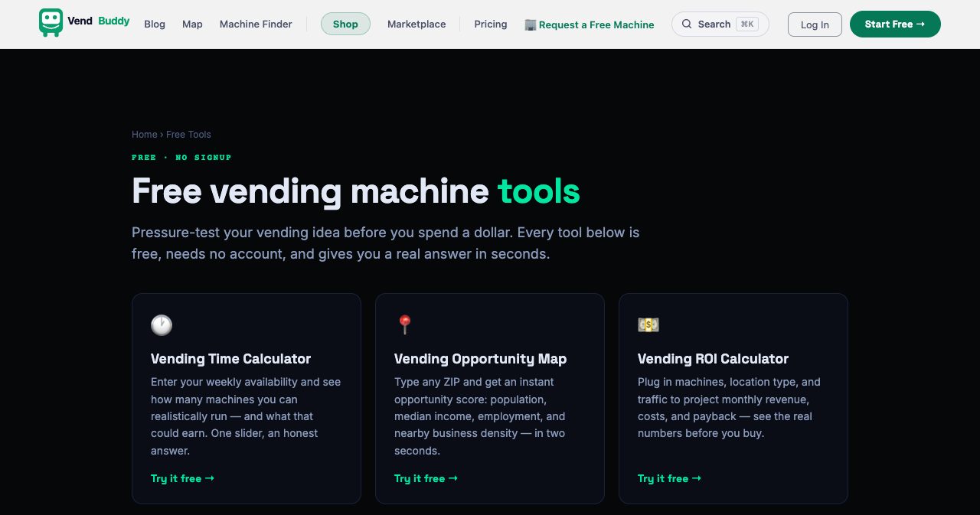Click Request a Free Machine link
Image resolution: width=980 pixels, height=515 pixels.
tap(590, 24)
